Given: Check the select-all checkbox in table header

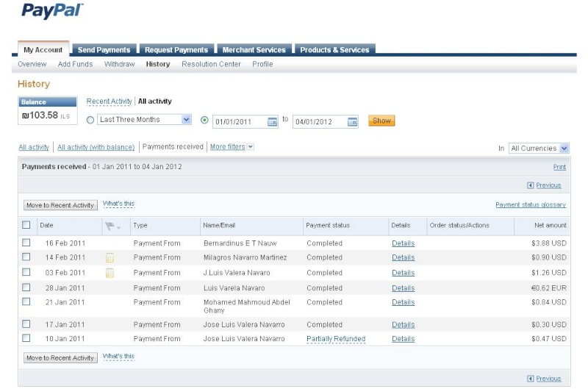Looking at the screenshot, I should tap(26, 225).
